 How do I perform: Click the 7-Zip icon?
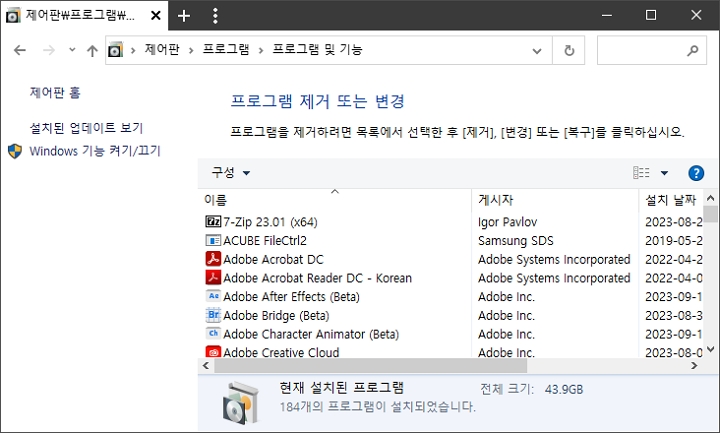tap(213, 222)
